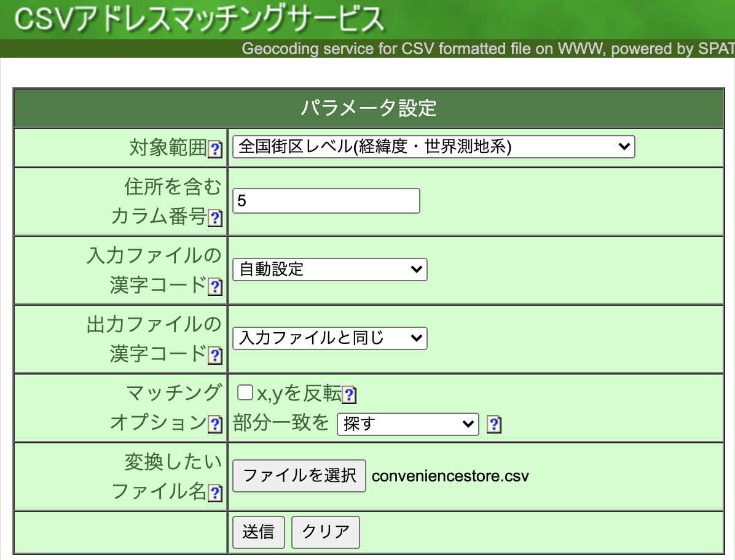Submit the form with 送信 button
Viewport: 735px width, 560px height.
tap(258, 532)
